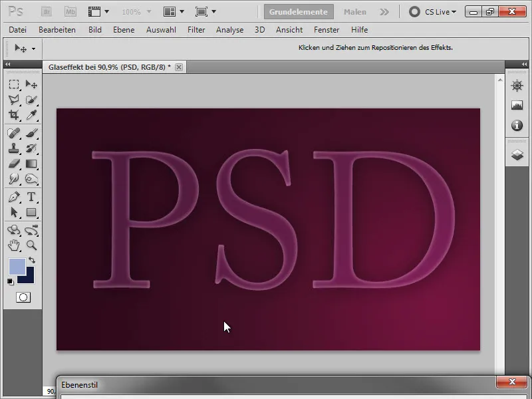The image size is (532, 399).
Task: Open the Filter menu
Action: coord(196,30)
